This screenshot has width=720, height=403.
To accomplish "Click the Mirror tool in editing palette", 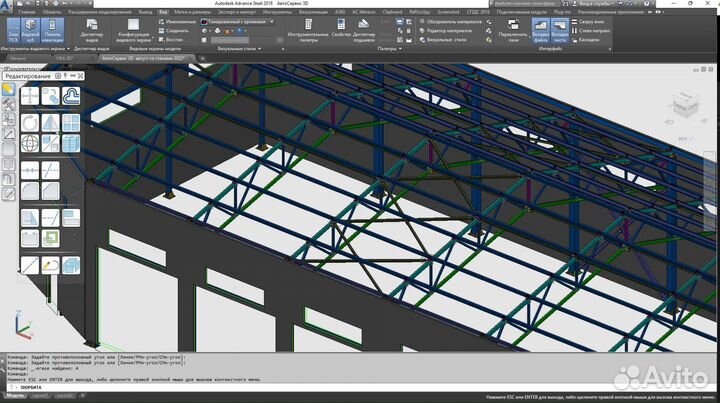I will pos(50,123).
